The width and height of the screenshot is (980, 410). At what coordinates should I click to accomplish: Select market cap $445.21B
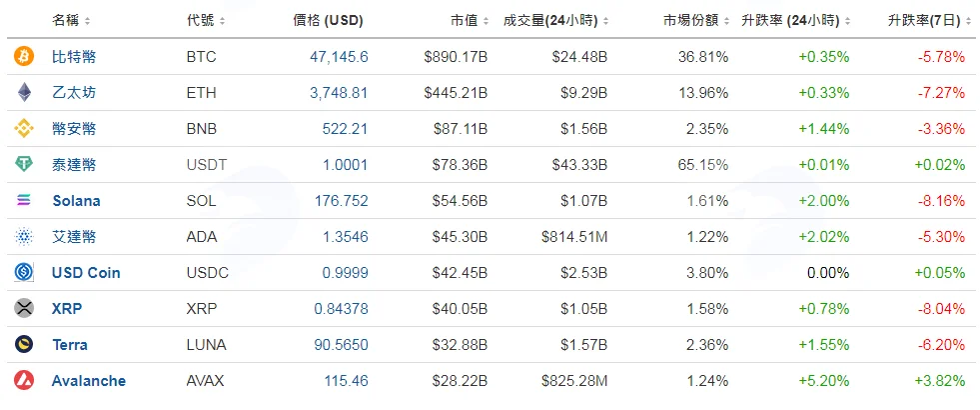[456, 93]
